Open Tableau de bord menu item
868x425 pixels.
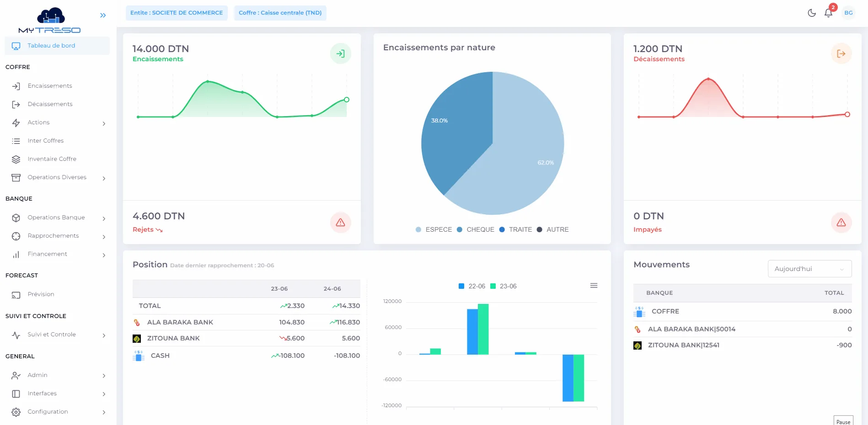(57, 46)
